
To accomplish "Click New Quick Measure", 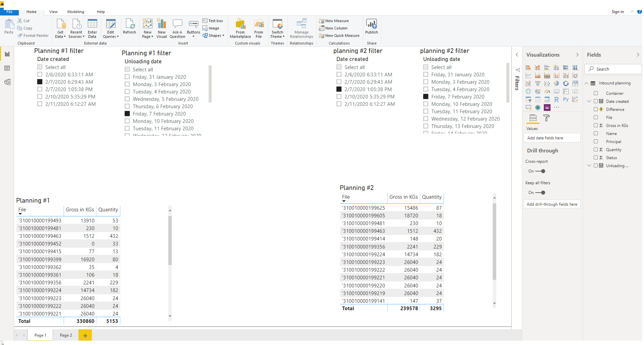I will tap(339, 36).
